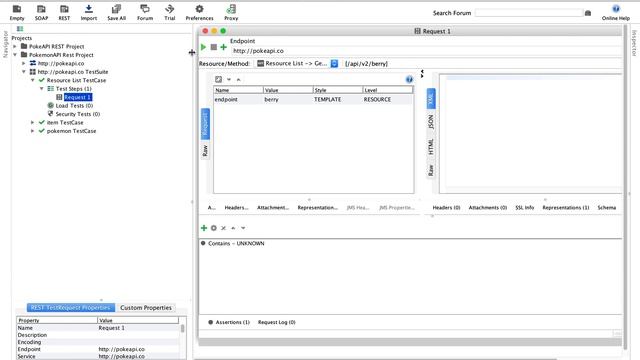Open REST TestRequest Properties tab
The width and height of the screenshot is (640, 360).
point(71,308)
